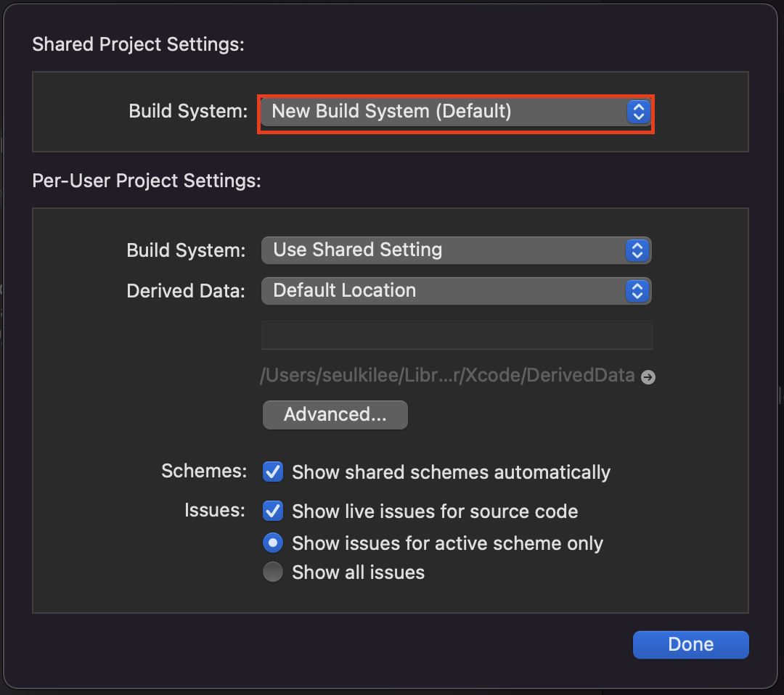Viewport: 784px width, 695px height.
Task: Click the blue chevrons beside Default Location
Action: pyautogui.click(x=637, y=291)
